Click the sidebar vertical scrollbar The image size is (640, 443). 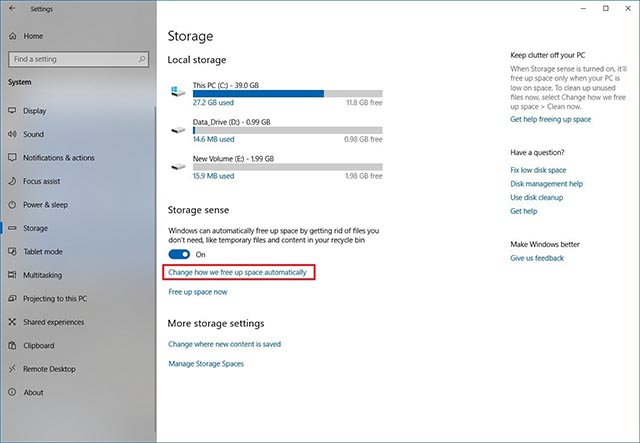point(155,269)
